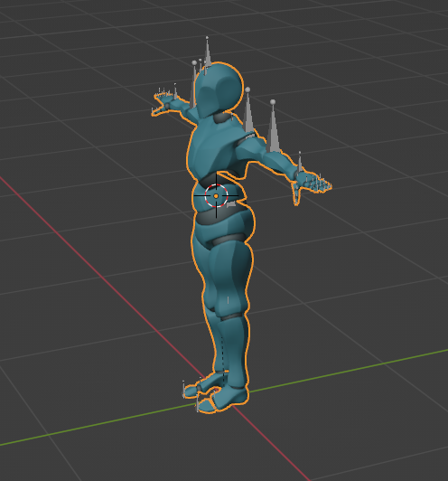Click the 3D cursor crosshair at the waist
Screen dimensions: 448x481
tap(217, 195)
